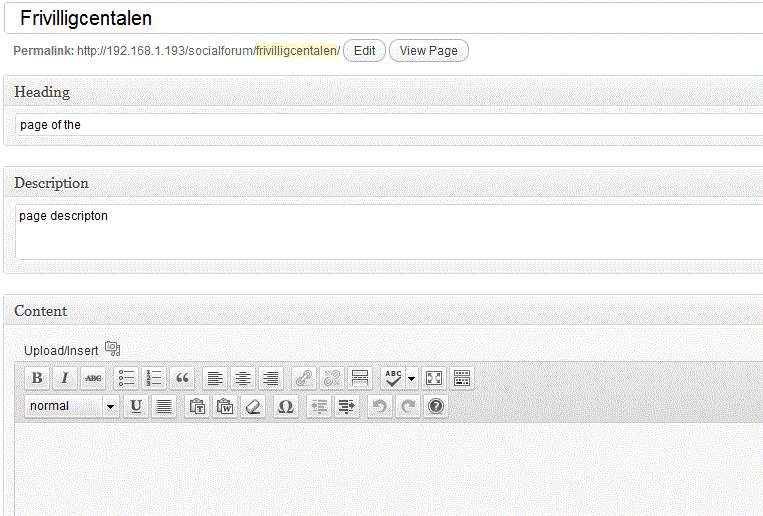Toggle the Kitchen Sink toolbar row
Screen dimensions: 763x516
(462, 378)
